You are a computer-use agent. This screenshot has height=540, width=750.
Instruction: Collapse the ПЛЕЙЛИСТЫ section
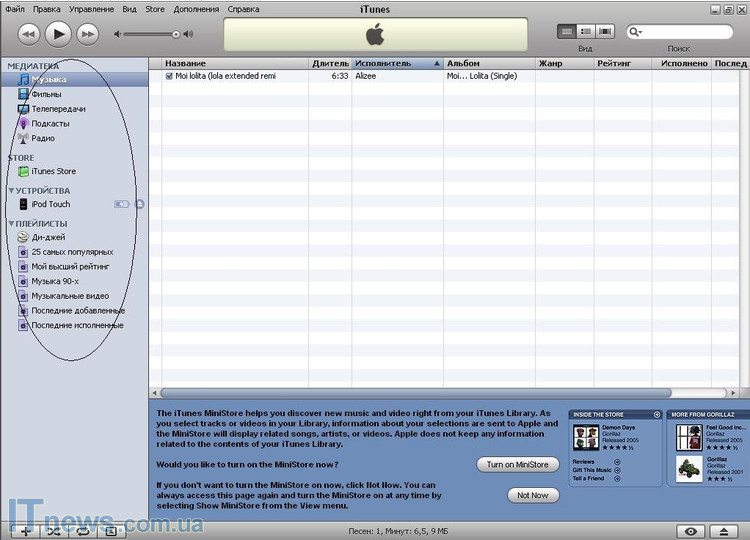pos(11,224)
